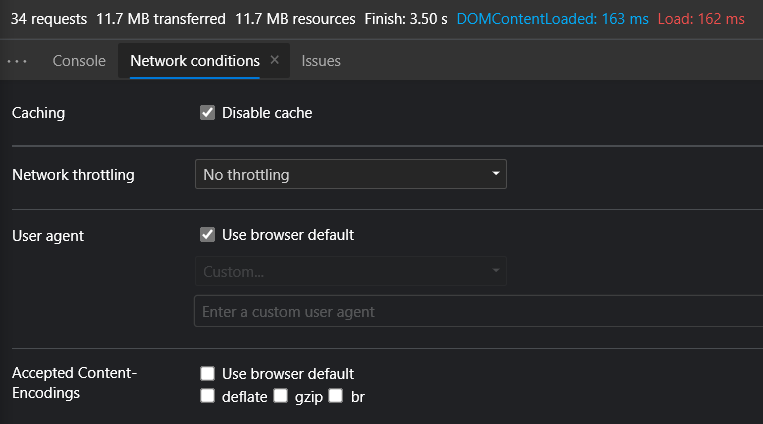Close the Network conditions tab
The height and width of the screenshot is (424, 763).
pyautogui.click(x=274, y=60)
